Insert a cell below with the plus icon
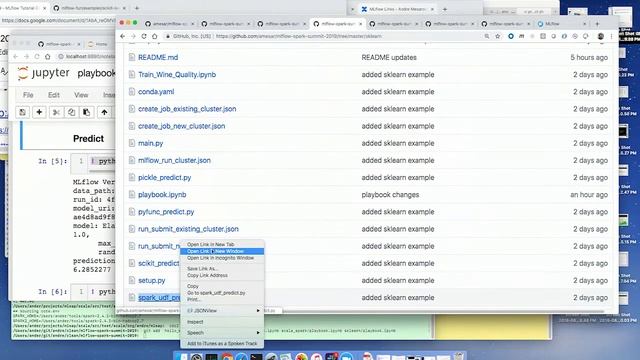The image size is (640, 360). 39,112
